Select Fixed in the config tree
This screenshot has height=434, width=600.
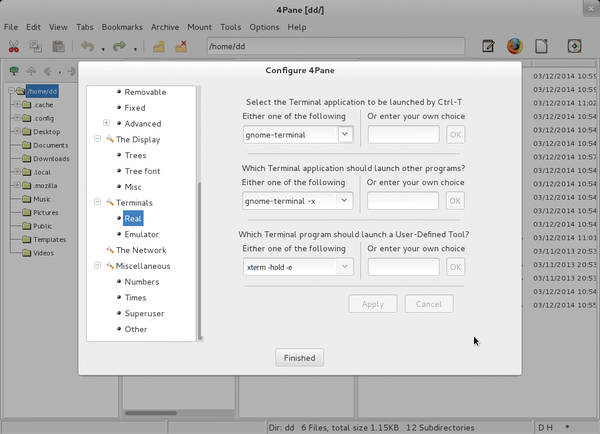point(135,108)
